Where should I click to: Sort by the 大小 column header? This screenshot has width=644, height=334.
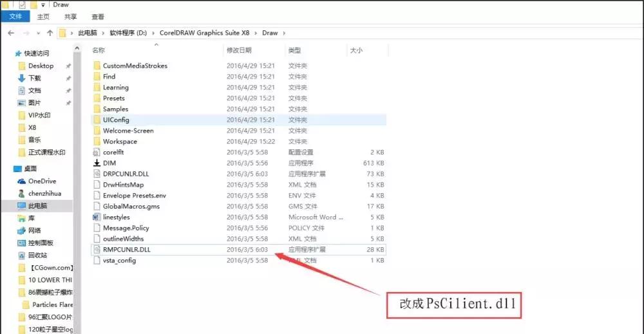pos(356,50)
